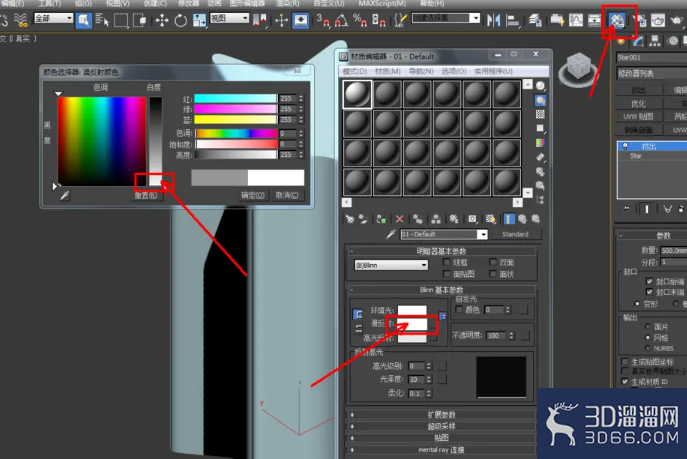Toggle 封口末端 (Cap End) checkbox
687x459 pixels.
[649, 292]
